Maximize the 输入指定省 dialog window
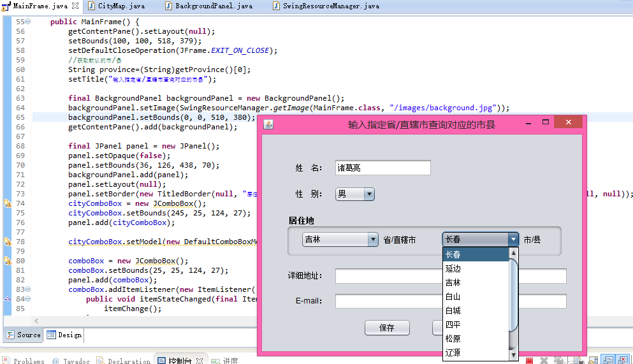 pos(546,122)
